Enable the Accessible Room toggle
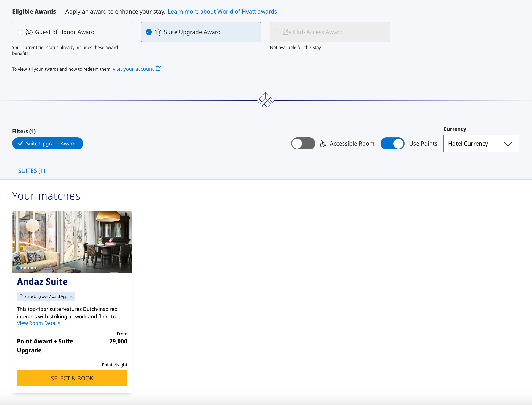This screenshot has height=405, width=532. pos(303,144)
